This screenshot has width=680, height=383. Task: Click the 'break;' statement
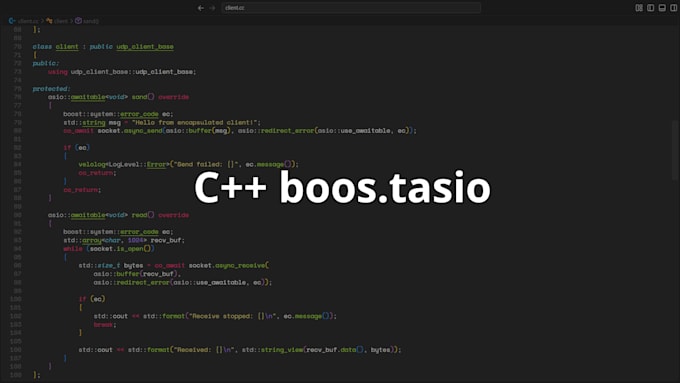pyautogui.click(x=105, y=324)
